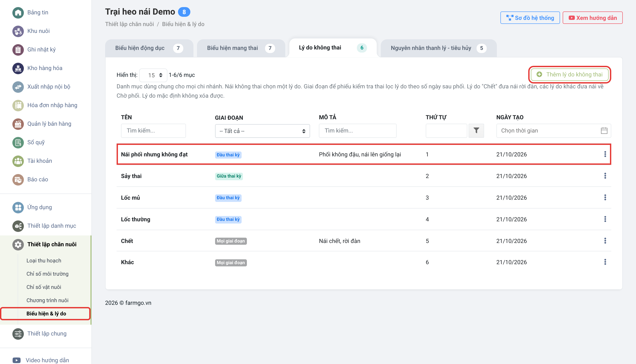Open Nguyên nhân thanh lý - tiêu hủy tab
This screenshot has width=636, height=364.
point(438,48)
